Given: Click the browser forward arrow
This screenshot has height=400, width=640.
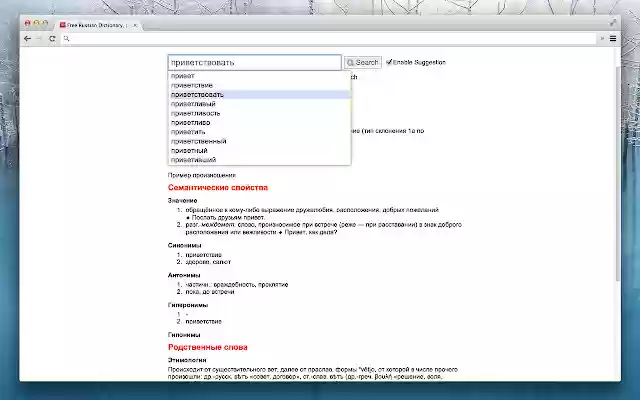Looking at the screenshot, I should coord(39,38).
